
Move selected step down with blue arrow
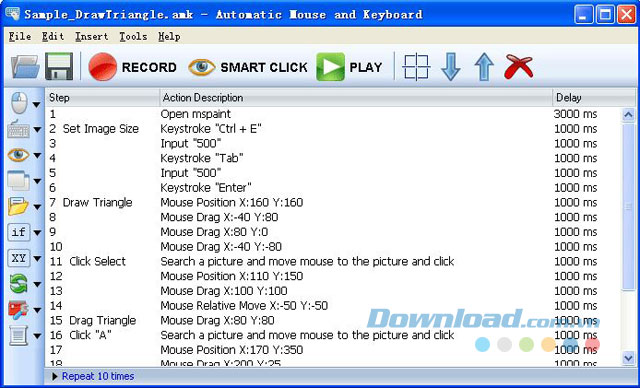tap(451, 67)
